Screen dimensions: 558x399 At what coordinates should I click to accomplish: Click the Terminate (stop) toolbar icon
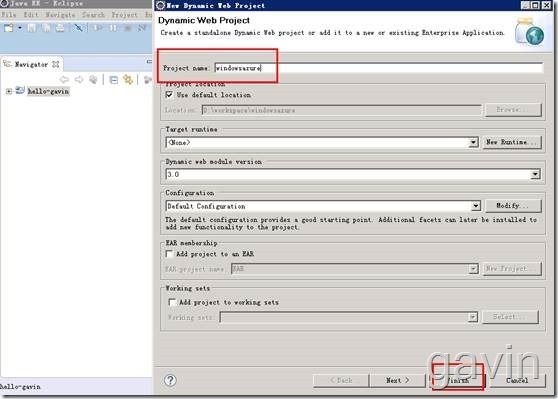point(128,28)
